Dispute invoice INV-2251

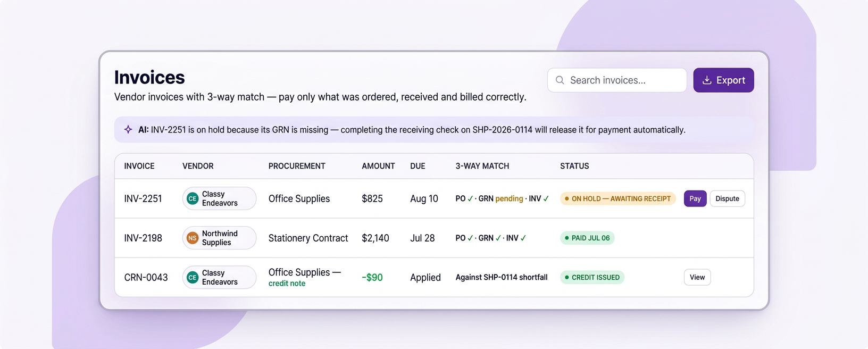[727, 198]
